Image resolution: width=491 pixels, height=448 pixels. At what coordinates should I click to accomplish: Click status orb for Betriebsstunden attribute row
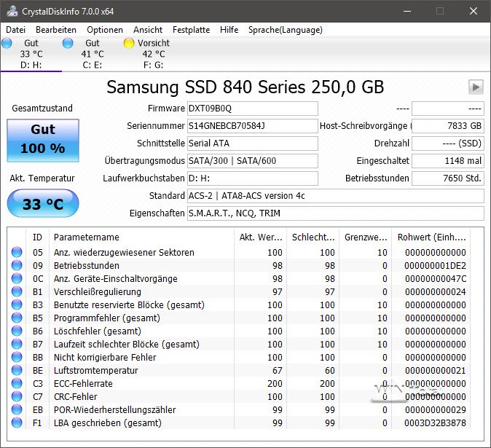pyautogui.click(x=16, y=266)
